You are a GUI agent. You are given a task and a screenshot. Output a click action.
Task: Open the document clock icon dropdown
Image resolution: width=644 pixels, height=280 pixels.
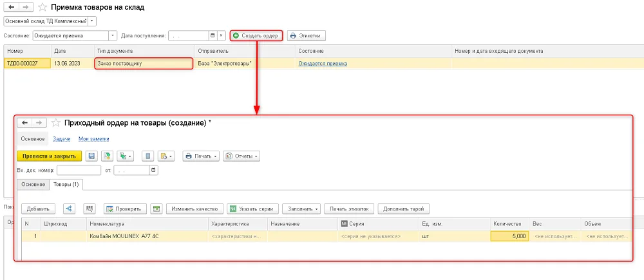(166, 156)
